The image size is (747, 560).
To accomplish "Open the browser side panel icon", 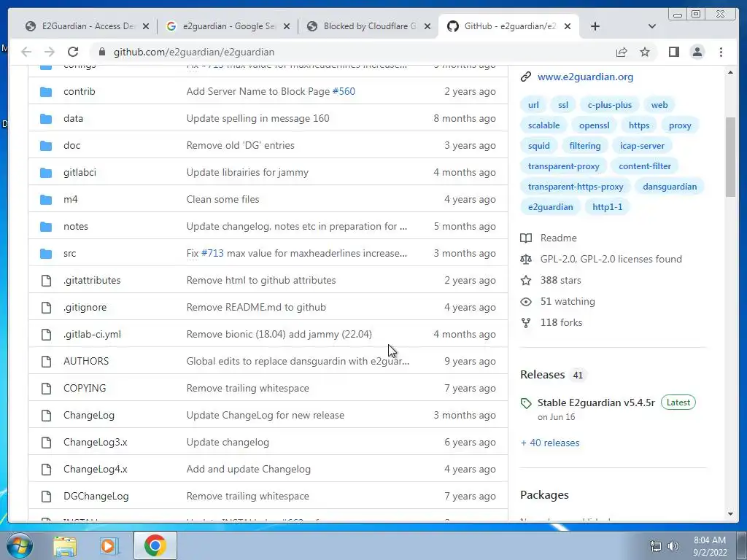I will (673, 52).
